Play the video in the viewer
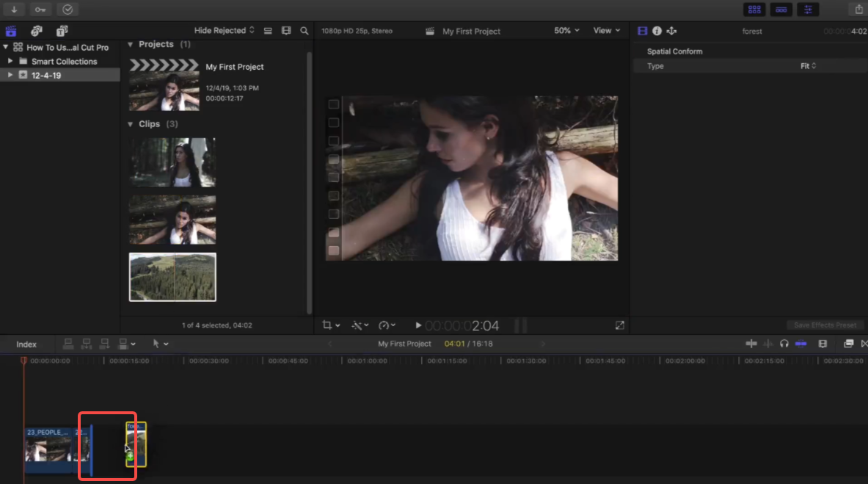Screen dimensions: 868x484 (x=418, y=325)
